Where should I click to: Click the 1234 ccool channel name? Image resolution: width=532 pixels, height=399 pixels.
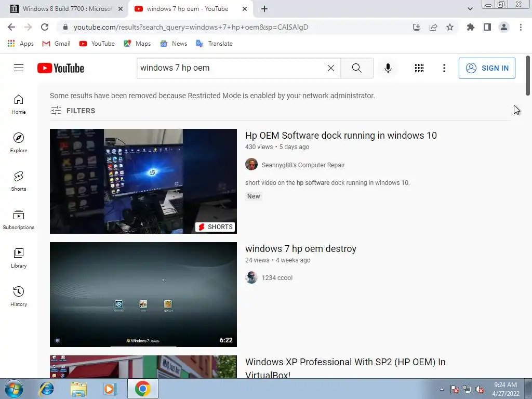277,278
